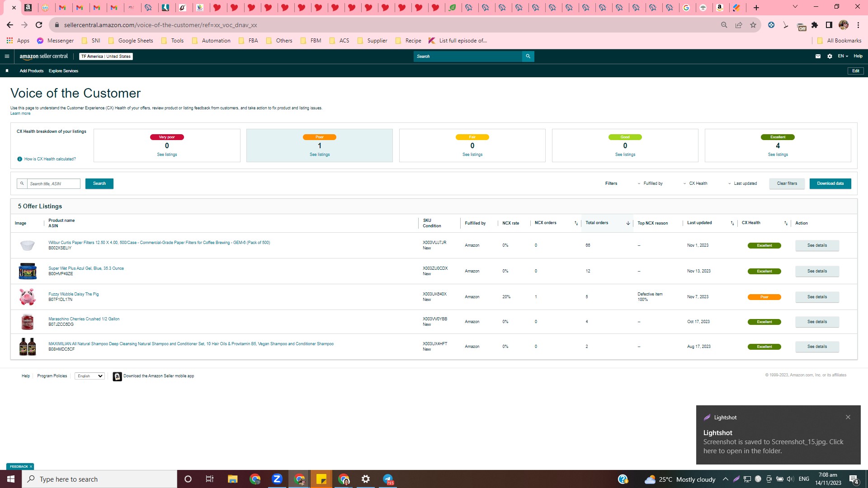Bookmark this page with the star icon
The image size is (868, 488).
point(753,25)
